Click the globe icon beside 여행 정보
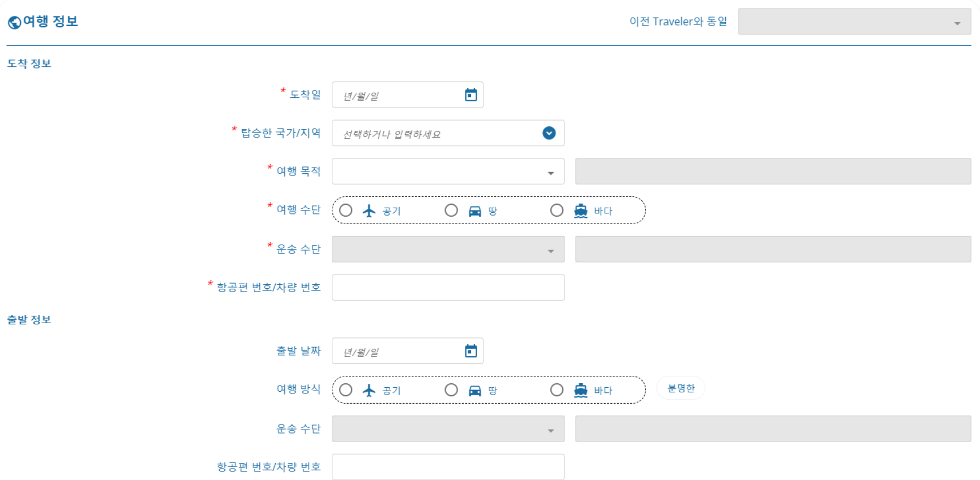 pyautogui.click(x=14, y=22)
